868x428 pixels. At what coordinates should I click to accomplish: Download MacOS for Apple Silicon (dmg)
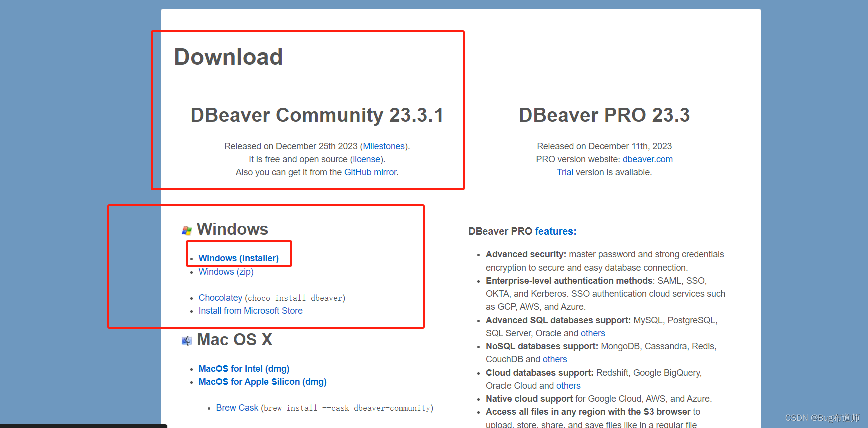pos(262,382)
